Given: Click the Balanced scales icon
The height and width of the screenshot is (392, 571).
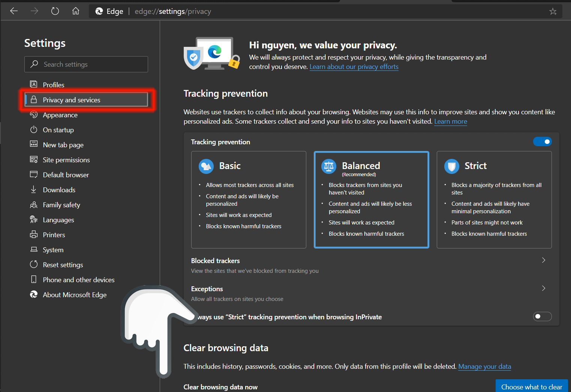Looking at the screenshot, I should pyautogui.click(x=329, y=166).
